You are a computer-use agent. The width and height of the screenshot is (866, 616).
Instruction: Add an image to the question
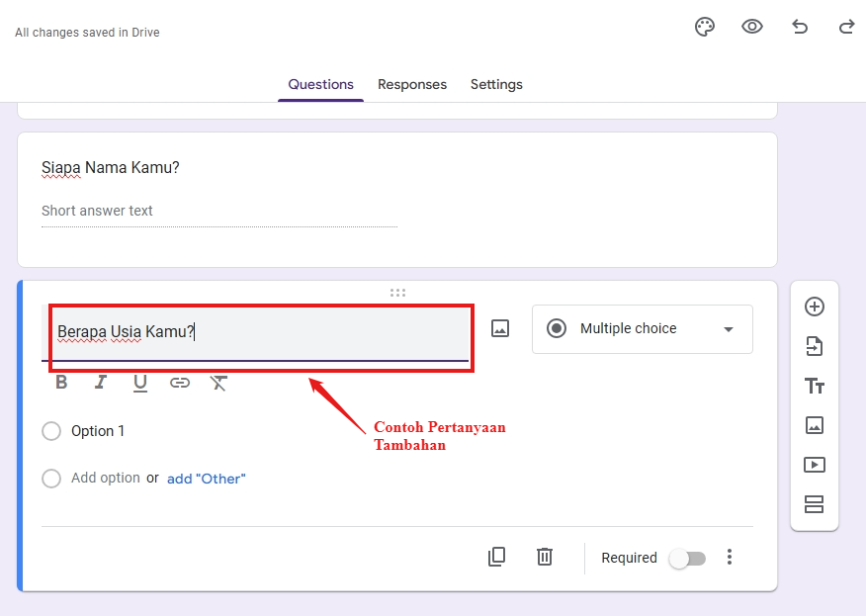[x=499, y=327]
